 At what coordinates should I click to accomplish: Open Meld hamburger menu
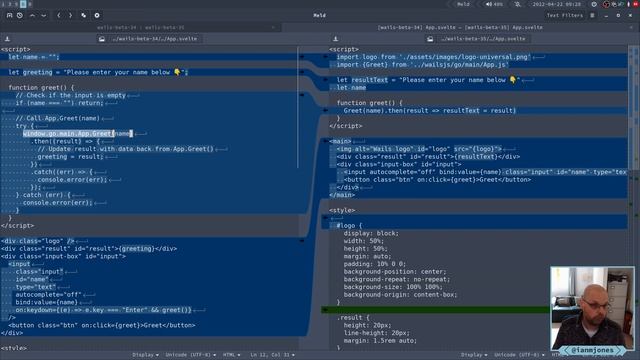coord(592,15)
